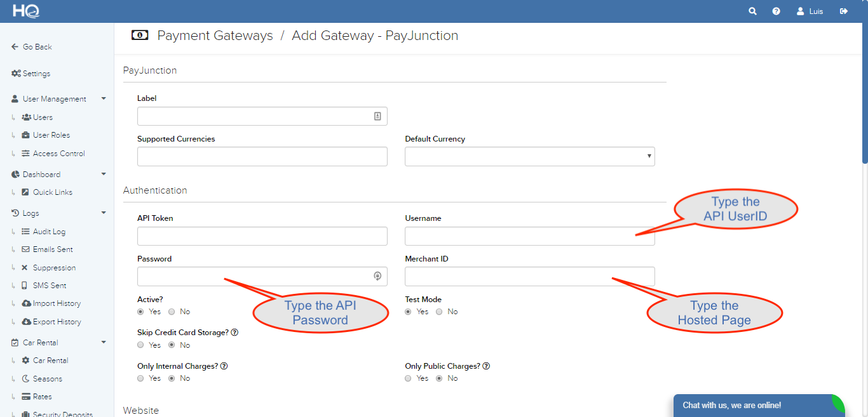
Task: Open the Chat with us widget
Action: pyautogui.click(x=759, y=406)
